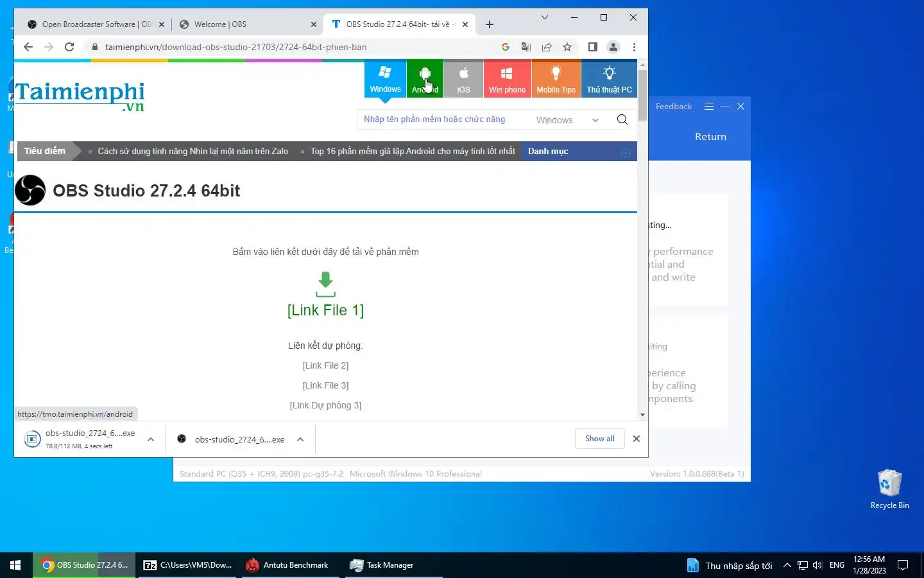
Task: Close the Welcome | OBS tab
Action: [x=313, y=24]
